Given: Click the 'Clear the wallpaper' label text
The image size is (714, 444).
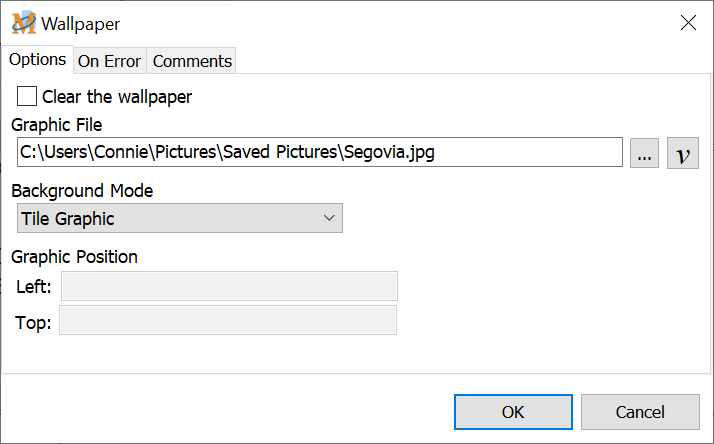Looking at the screenshot, I should click(x=116, y=97).
